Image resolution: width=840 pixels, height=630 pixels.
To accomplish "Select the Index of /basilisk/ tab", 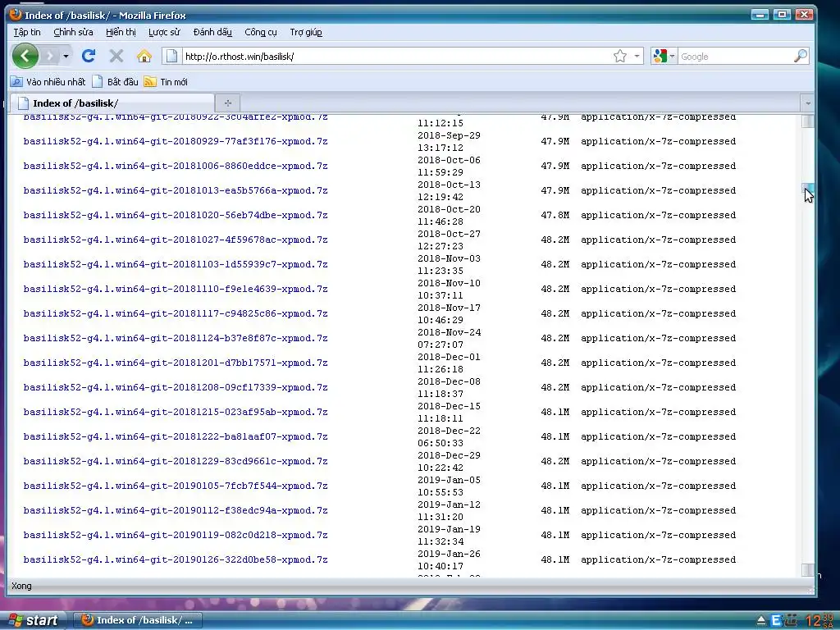I will point(112,103).
